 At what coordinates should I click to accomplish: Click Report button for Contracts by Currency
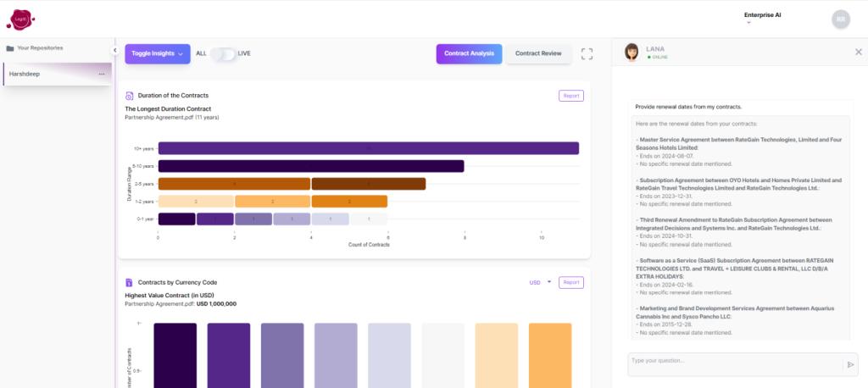point(571,282)
